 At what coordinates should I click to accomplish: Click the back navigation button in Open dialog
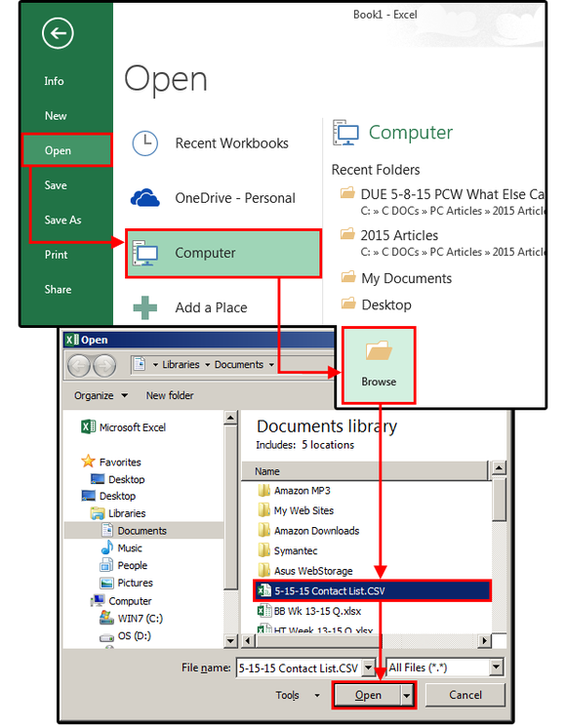[x=79, y=366]
